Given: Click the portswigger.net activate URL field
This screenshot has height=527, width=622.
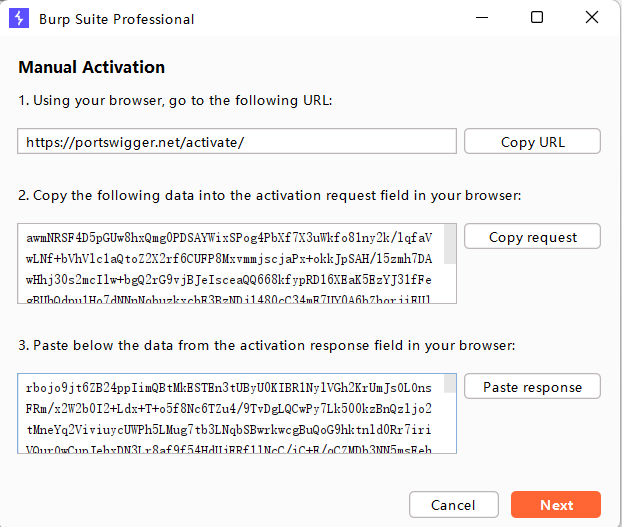Looking at the screenshot, I should pyautogui.click(x=236, y=142).
